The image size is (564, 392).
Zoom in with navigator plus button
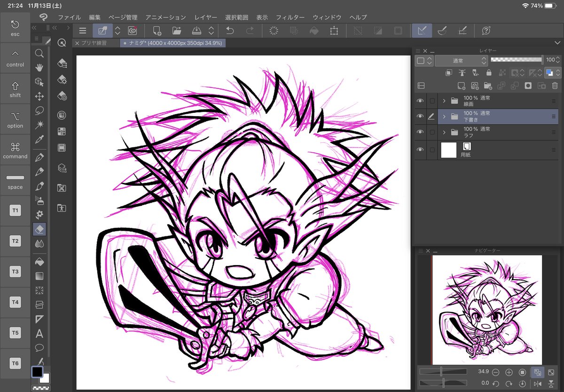tap(509, 372)
